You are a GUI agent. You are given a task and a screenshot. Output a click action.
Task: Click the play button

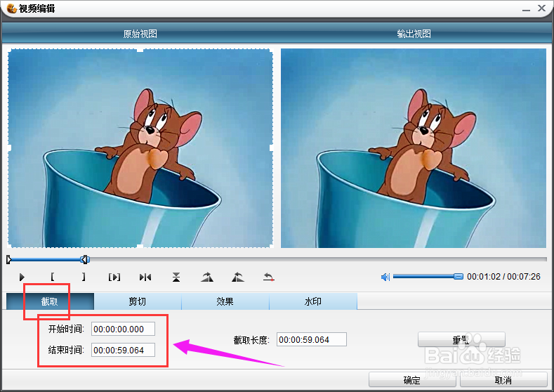click(22, 277)
